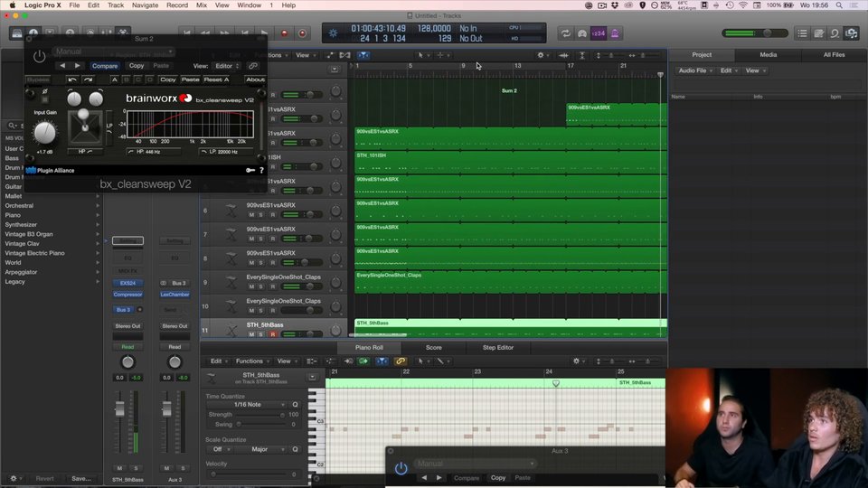Switch to the Media tab
This screenshot has width=868, height=488.
(x=768, y=55)
